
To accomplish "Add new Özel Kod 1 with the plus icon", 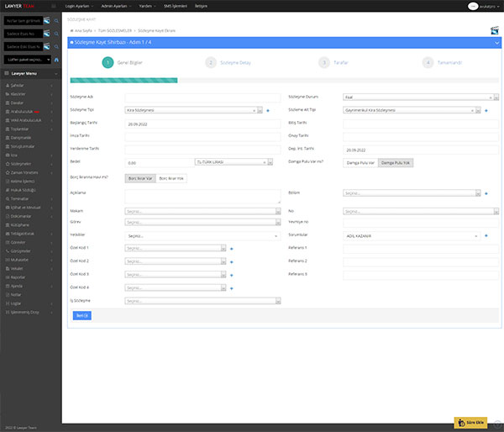I will (x=232, y=249).
